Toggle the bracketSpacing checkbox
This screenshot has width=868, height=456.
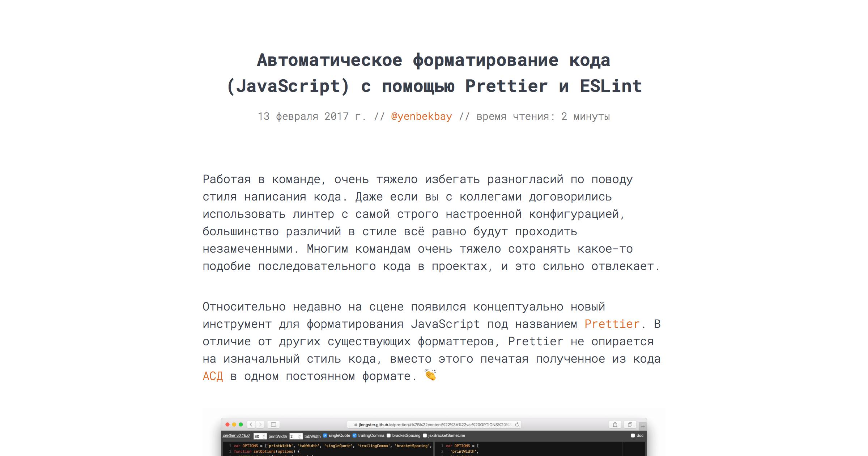pos(388,436)
